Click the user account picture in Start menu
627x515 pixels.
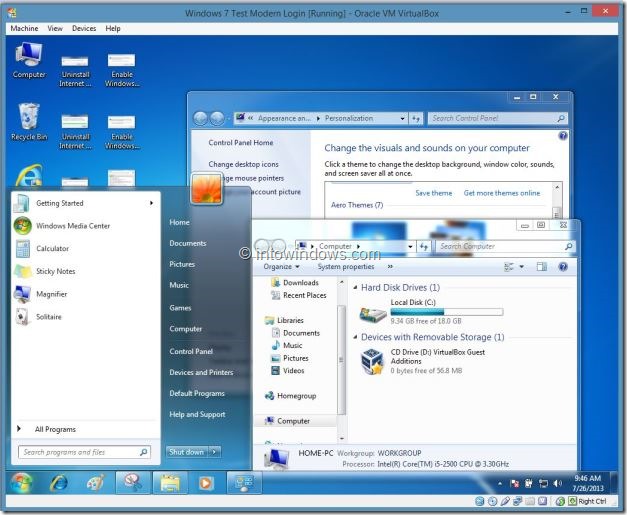point(206,188)
